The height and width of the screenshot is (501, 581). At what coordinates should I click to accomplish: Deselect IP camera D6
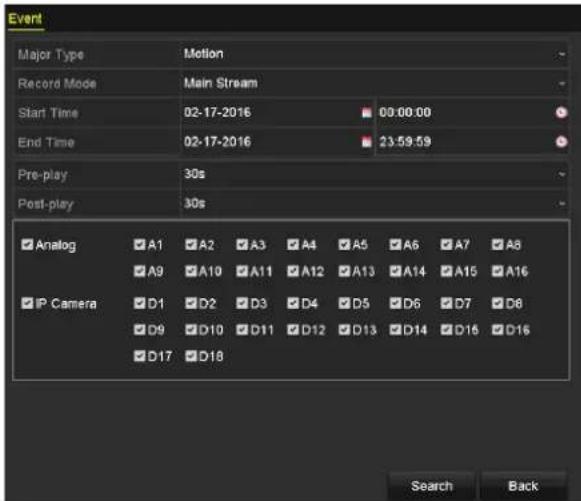pos(395,303)
